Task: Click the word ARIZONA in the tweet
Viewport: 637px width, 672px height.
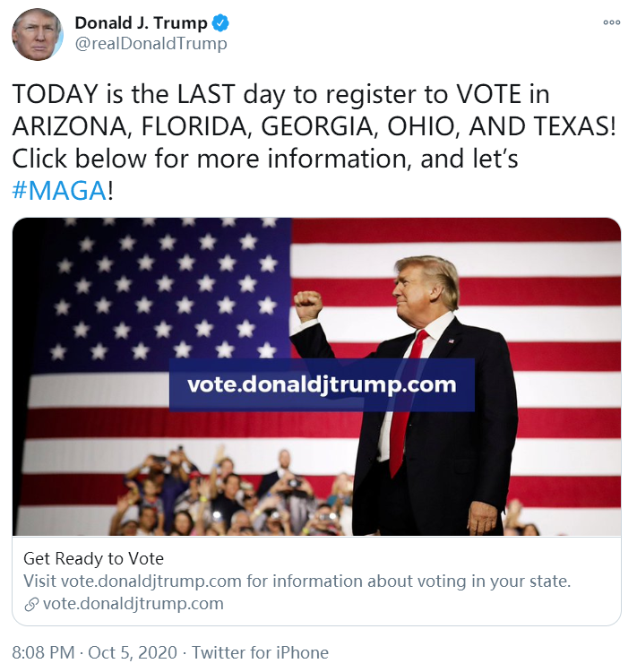Action: point(67,125)
